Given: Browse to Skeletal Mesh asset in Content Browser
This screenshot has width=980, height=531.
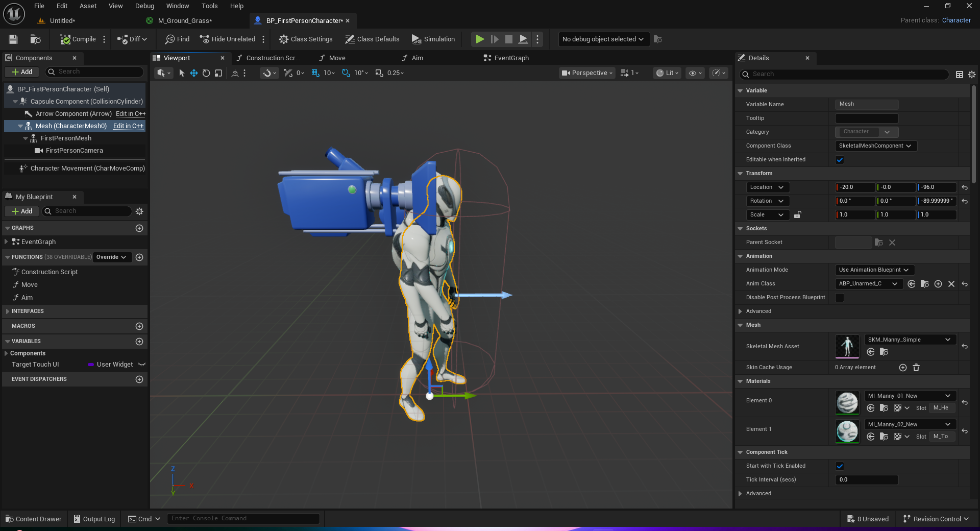Looking at the screenshot, I should [884, 352].
